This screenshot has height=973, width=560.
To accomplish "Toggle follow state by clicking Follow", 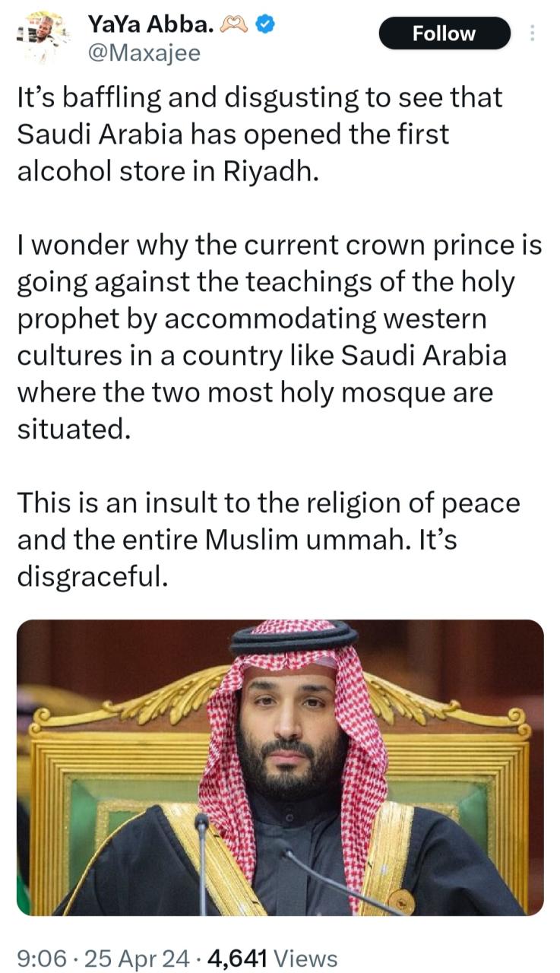I will [445, 33].
